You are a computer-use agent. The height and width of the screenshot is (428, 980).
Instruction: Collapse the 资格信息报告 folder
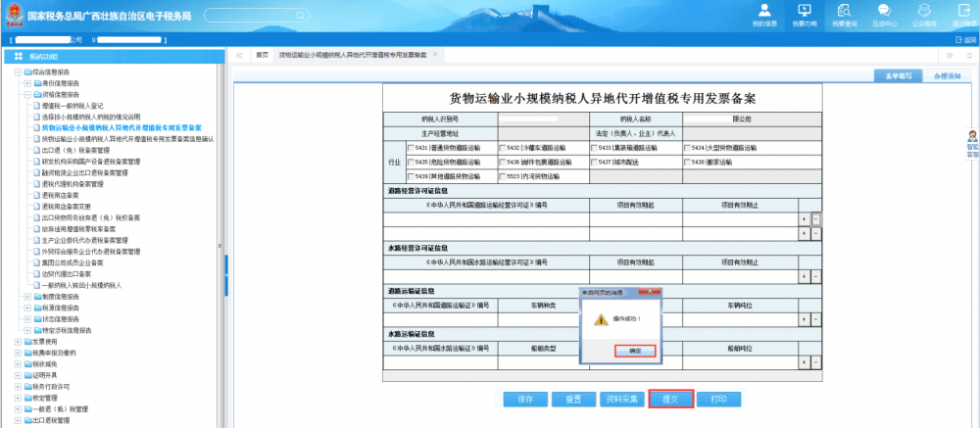(x=26, y=95)
